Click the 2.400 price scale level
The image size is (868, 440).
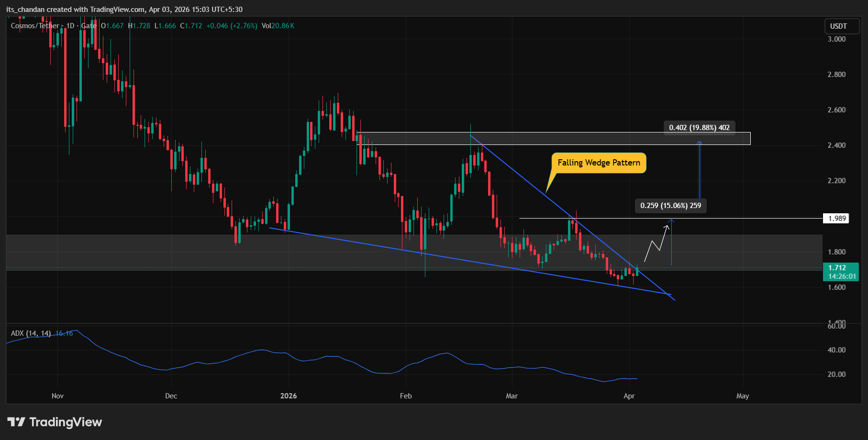click(836, 145)
